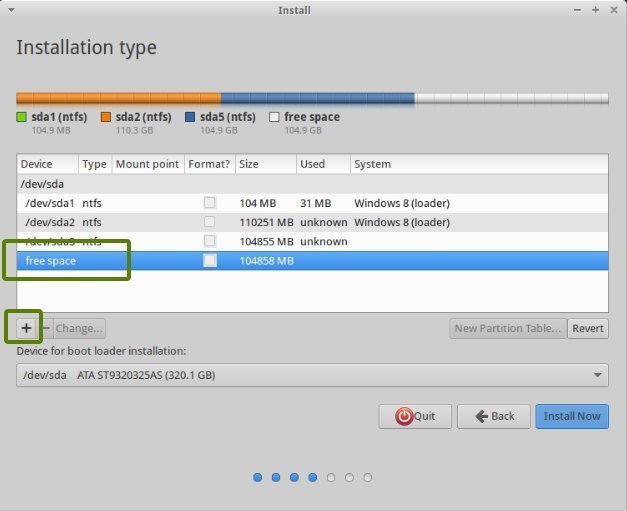Viewport: 627px width, 511px height.
Task: Click blue sda5 (ntfs) legend swatch
Action: [190, 117]
